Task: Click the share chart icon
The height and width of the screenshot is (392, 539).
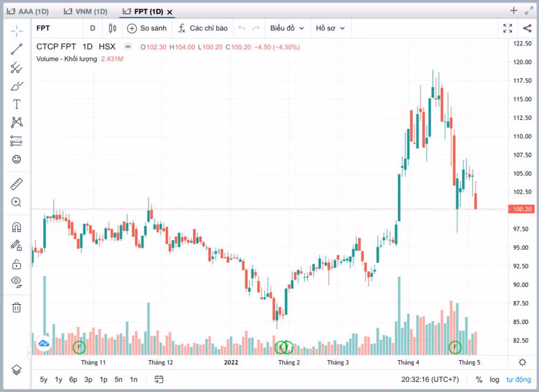Action: [527, 28]
